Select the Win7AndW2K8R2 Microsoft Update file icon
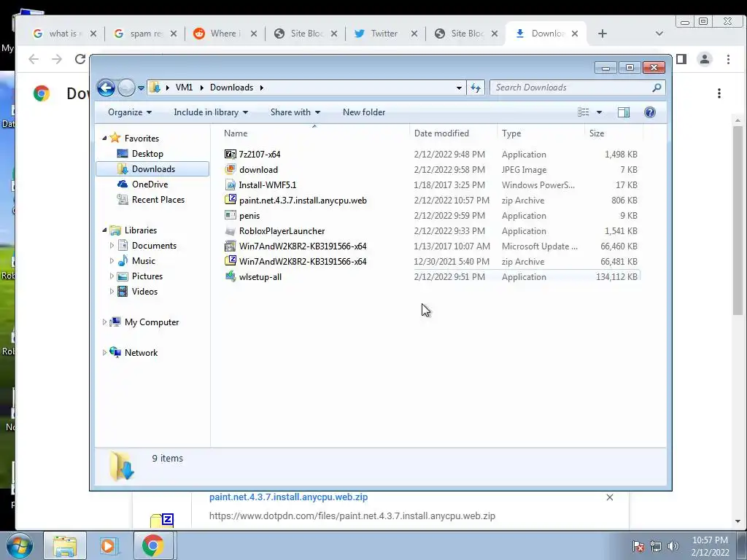 [x=231, y=246]
